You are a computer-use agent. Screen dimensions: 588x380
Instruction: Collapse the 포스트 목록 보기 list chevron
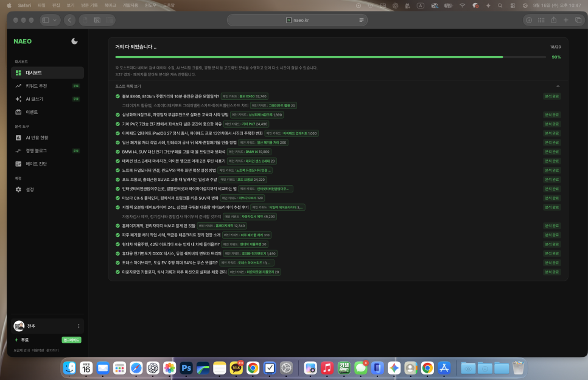(558, 86)
